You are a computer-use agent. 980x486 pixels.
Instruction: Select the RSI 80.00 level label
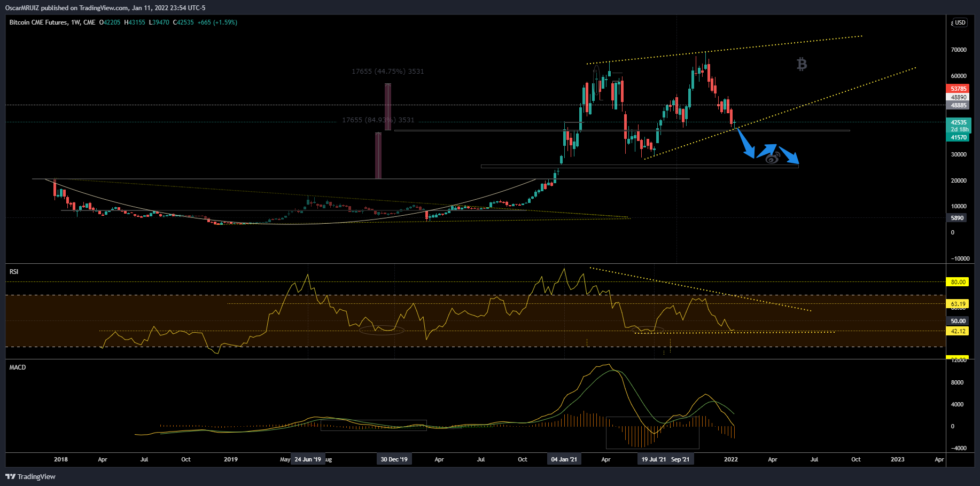point(958,282)
